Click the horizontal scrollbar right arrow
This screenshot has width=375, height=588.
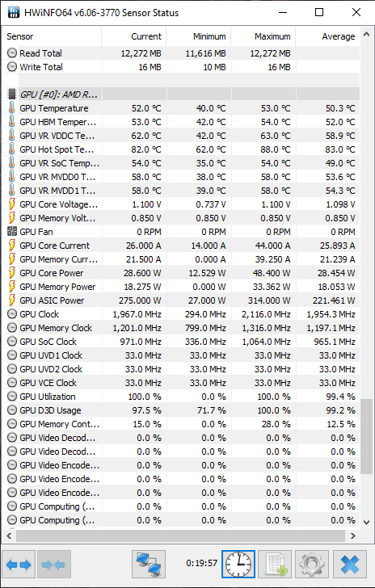click(353, 535)
